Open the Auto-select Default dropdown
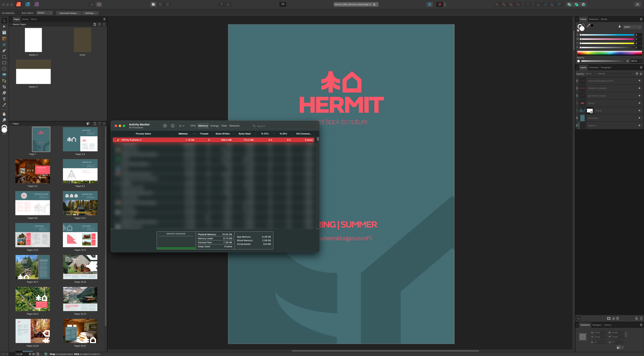 pyautogui.click(x=44, y=13)
